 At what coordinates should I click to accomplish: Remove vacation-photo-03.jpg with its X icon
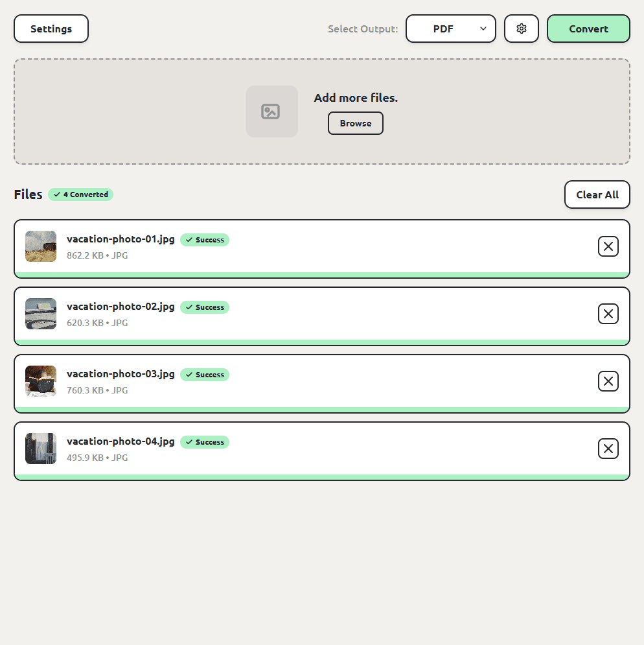(608, 381)
